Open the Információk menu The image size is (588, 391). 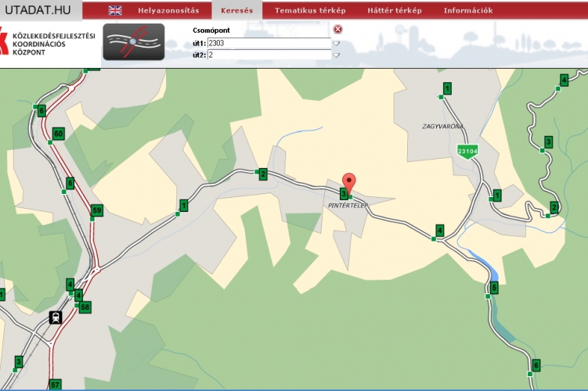[x=468, y=10]
